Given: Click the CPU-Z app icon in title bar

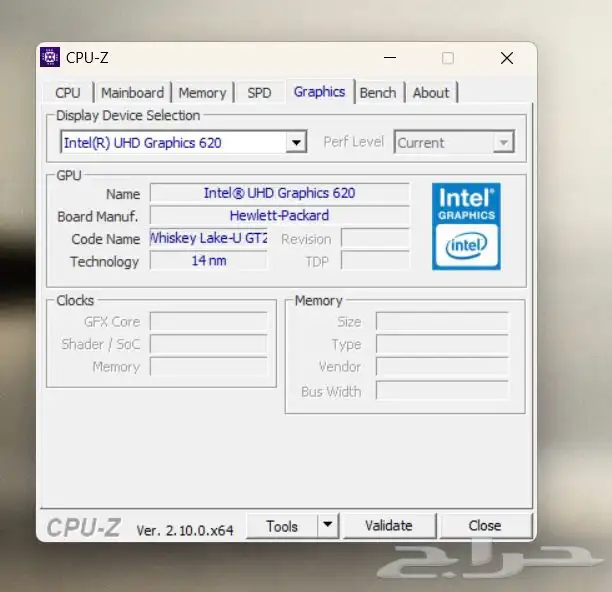Looking at the screenshot, I should (50, 57).
